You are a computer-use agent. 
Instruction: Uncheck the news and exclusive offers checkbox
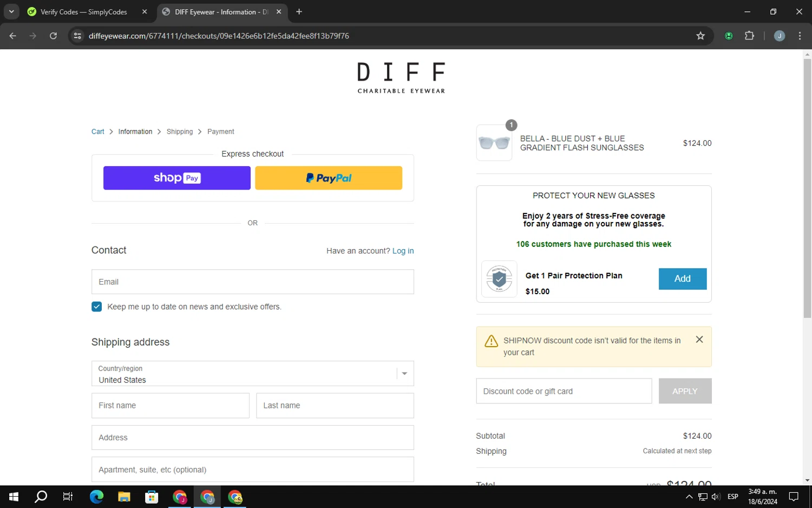pyautogui.click(x=97, y=307)
